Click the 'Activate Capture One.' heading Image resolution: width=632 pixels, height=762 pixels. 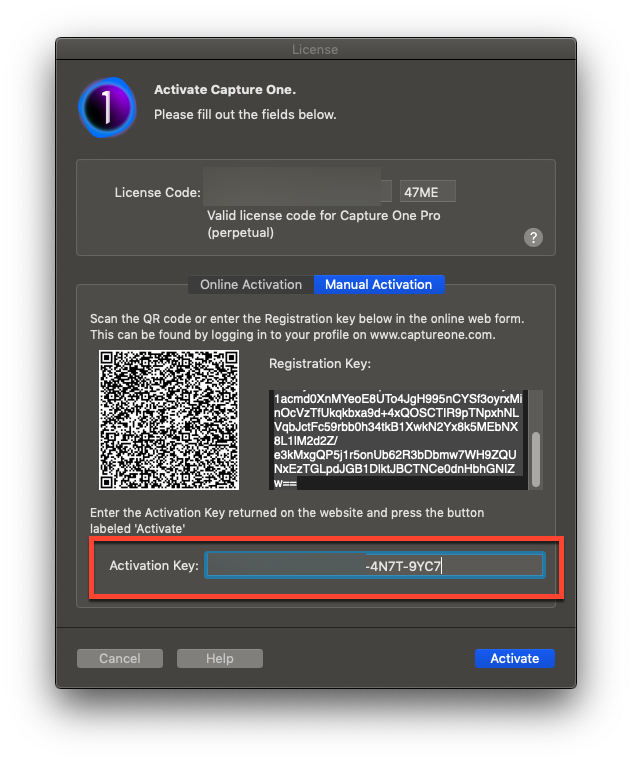tap(225, 90)
